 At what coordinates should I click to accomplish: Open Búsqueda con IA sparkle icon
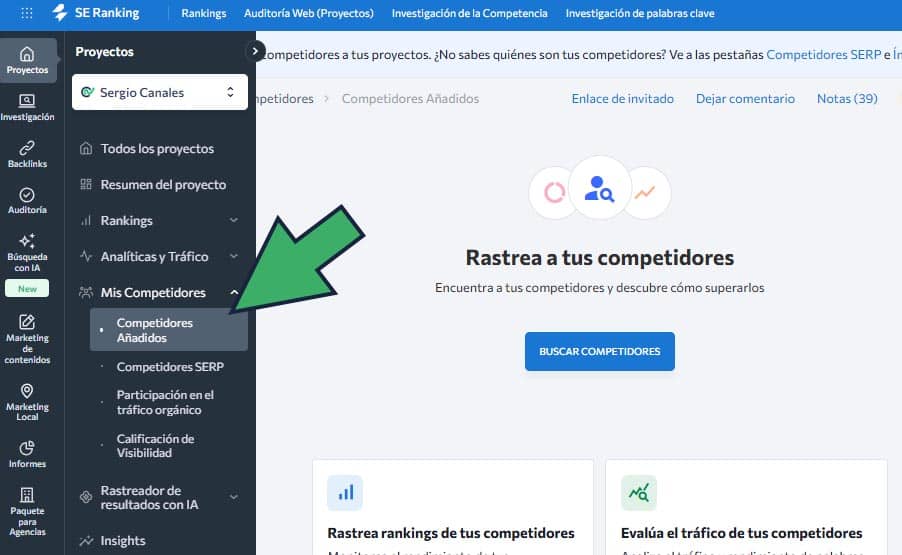click(27, 242)
